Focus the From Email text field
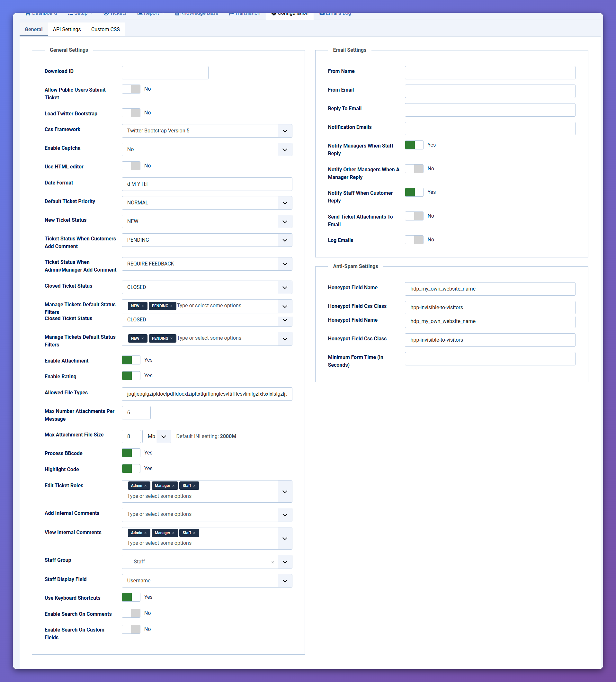Viewport: 616px width, 682px height. (x=489, y=91)
